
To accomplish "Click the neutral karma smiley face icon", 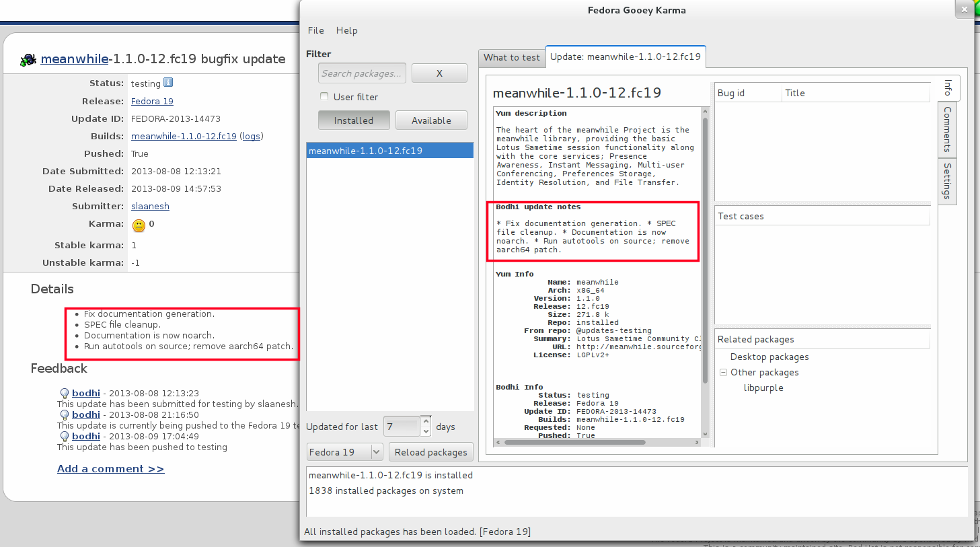I will click(x=139, y=225).
